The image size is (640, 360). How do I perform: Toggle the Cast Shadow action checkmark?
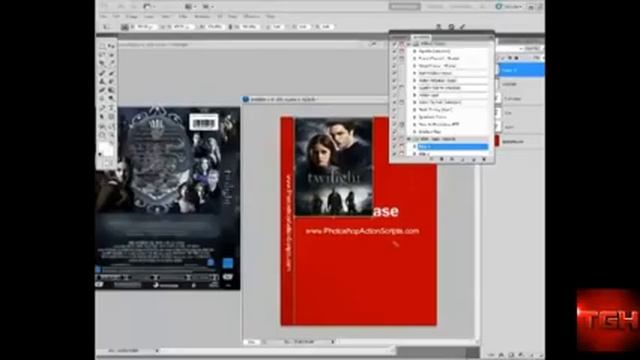tap(395, 73)
